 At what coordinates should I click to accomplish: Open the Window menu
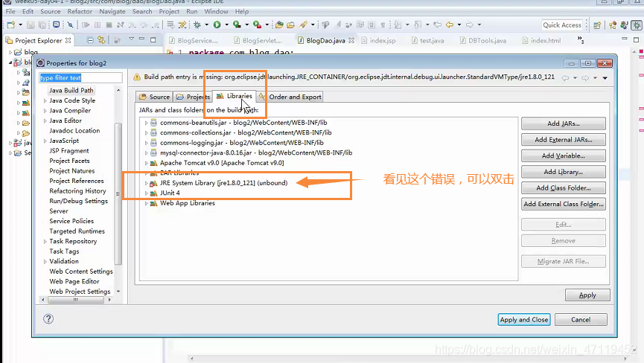pos(216,11)
